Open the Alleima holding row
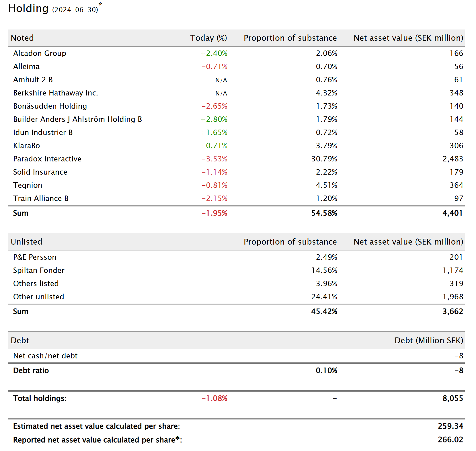This screenshot has height=451, width=476. pyautogui.click(x=26, y=67)
